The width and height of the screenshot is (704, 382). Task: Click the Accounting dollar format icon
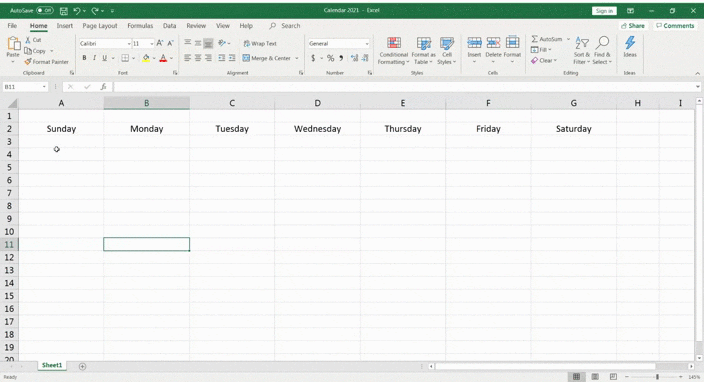coord(313,58)
